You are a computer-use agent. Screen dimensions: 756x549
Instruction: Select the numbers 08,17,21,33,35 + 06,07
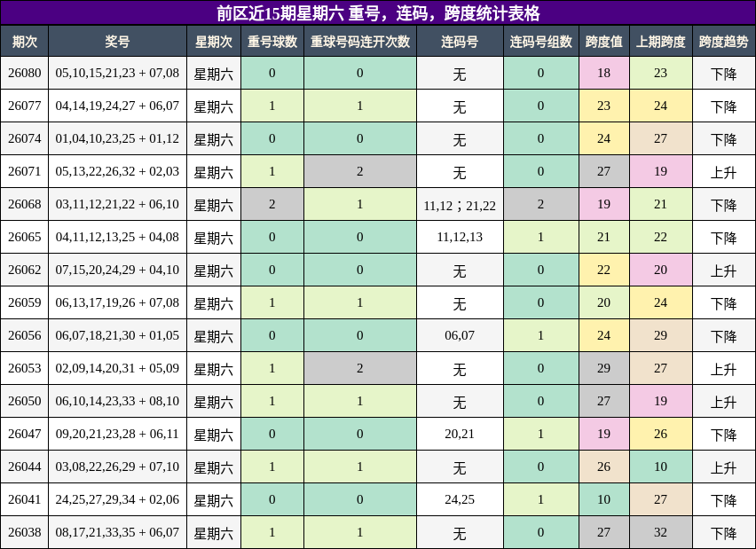point(117,531)
